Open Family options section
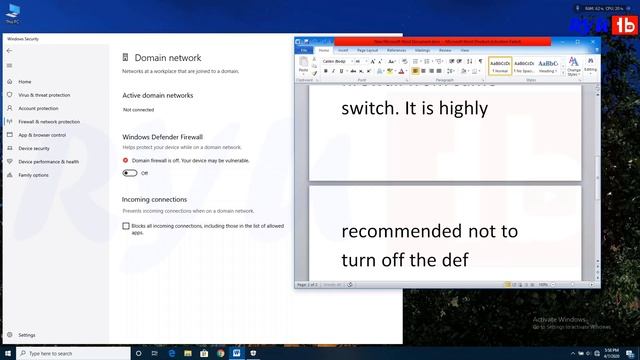The width and height of the screenshot is (640, 360). click(33, 175)
